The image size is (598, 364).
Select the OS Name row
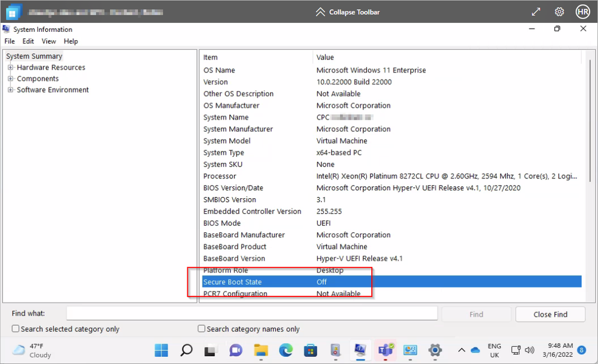[391, 70]
